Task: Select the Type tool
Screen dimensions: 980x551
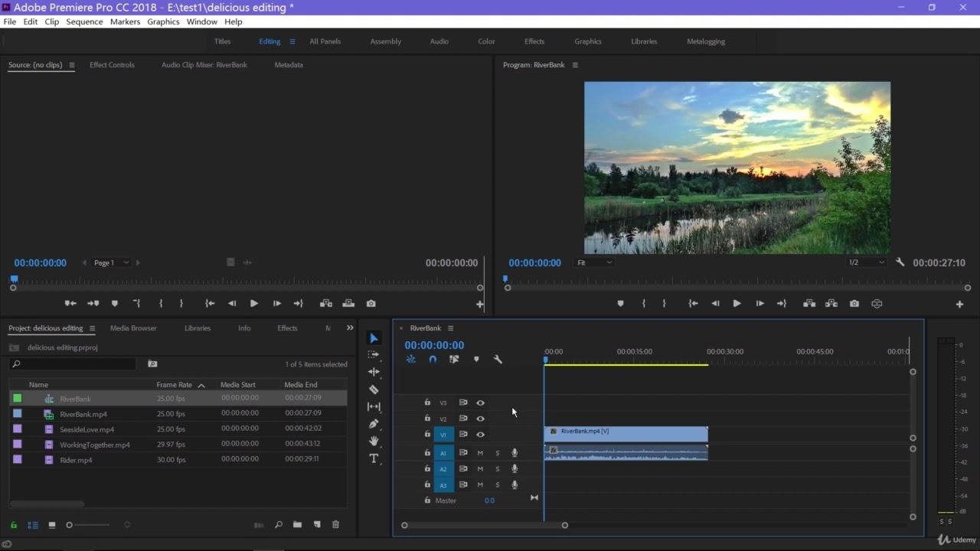Action: 374,458
